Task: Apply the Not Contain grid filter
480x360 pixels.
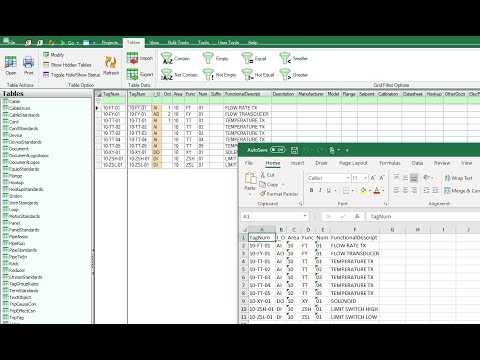Action: (179, 74)
